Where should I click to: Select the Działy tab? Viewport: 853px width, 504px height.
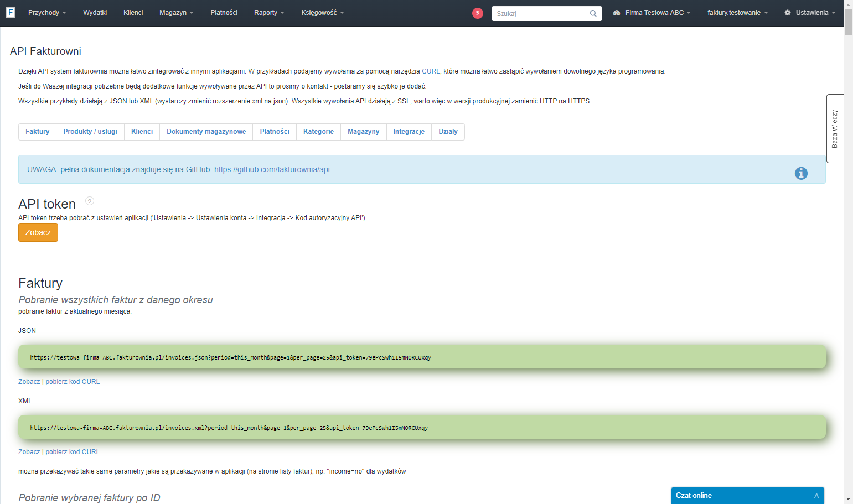[448, 132]
